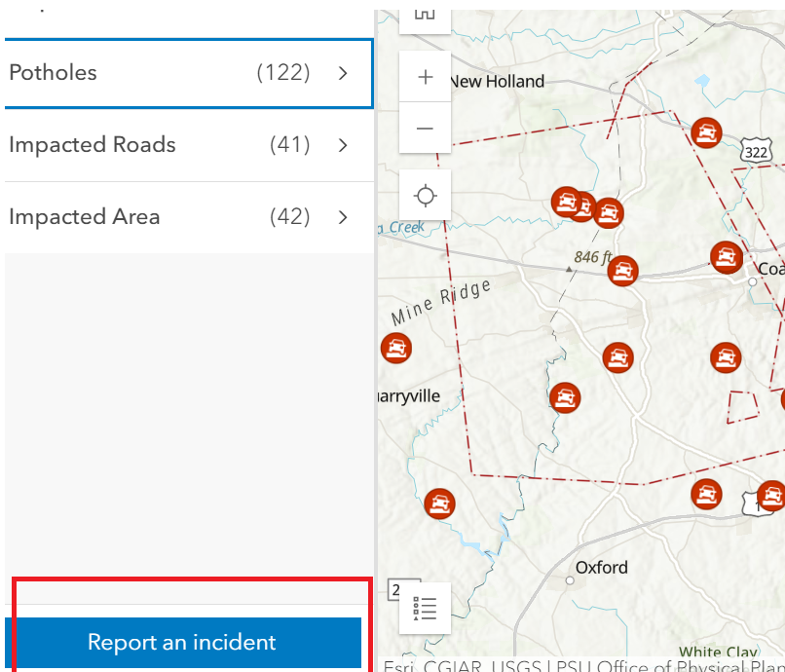
Task: Open the map legend icon
Action: coord(424,607)
